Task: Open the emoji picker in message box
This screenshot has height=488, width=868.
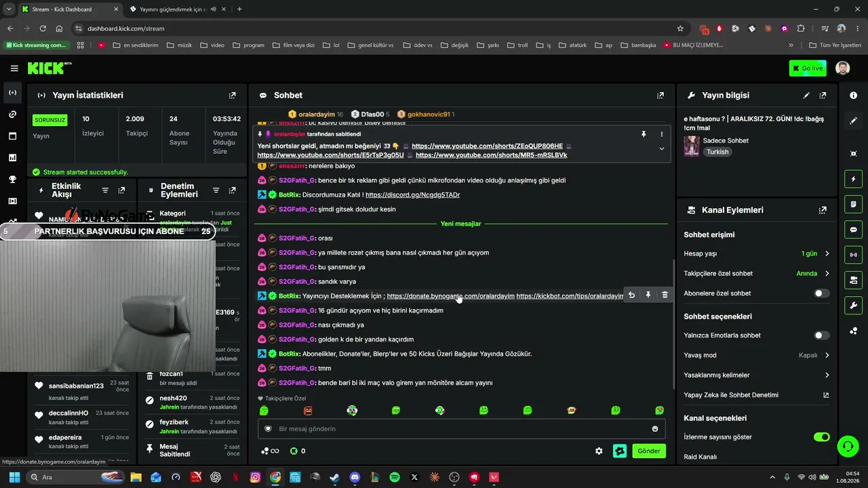Action: pos(655,429)
